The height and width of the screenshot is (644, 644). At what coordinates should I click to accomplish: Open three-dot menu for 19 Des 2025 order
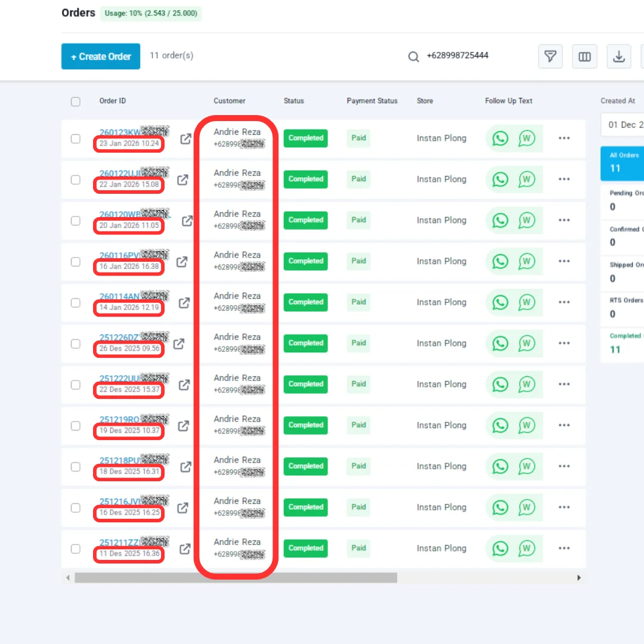[x=564, y=425]
